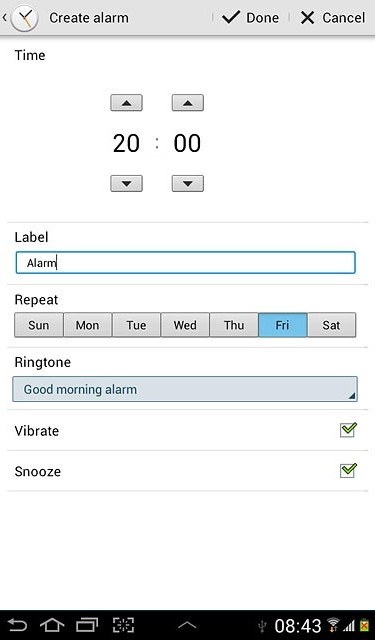
Task: Expand the bottom bar up-chevron
Action: tap(187, 625)
